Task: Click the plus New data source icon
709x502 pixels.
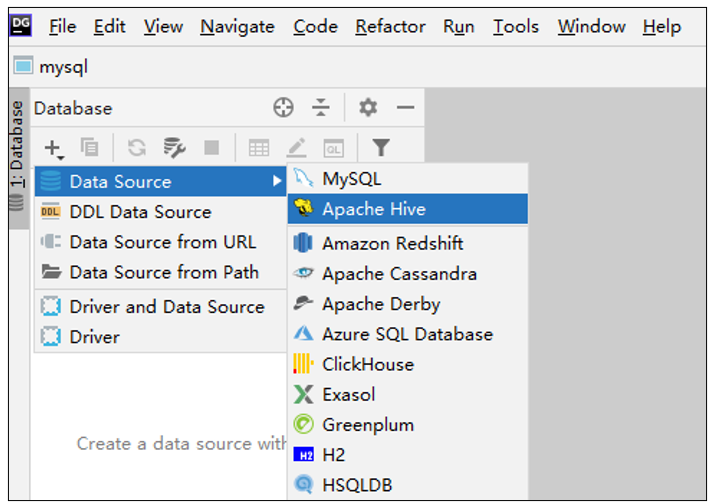Action: [x=53, y=148]
